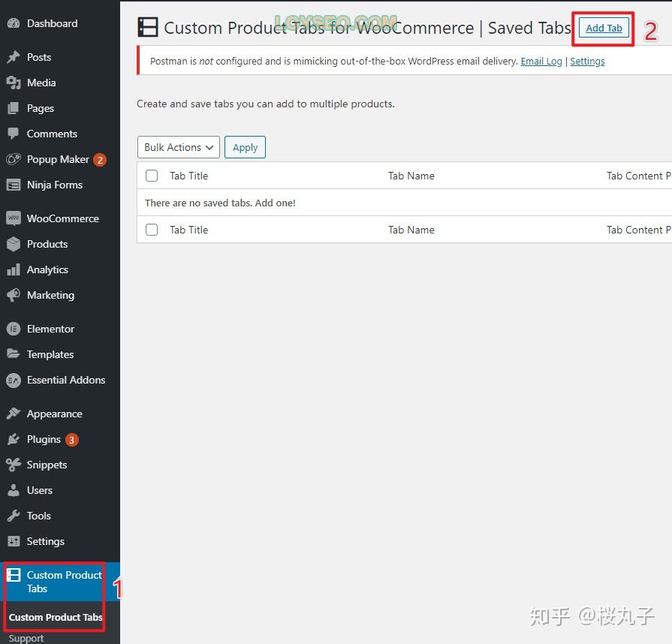Click the Products box icon
The height and width of the screenshot is (644, 672).
[14, 244]
